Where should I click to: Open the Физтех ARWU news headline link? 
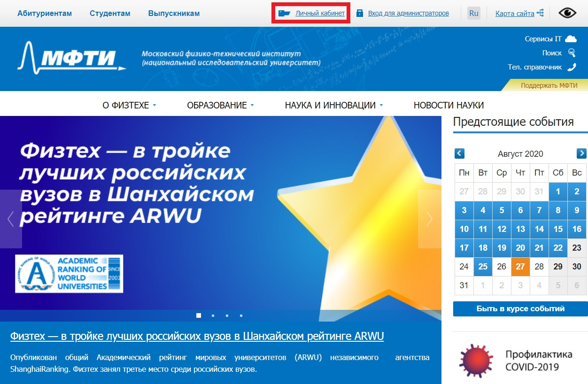(x=197, y=336)
